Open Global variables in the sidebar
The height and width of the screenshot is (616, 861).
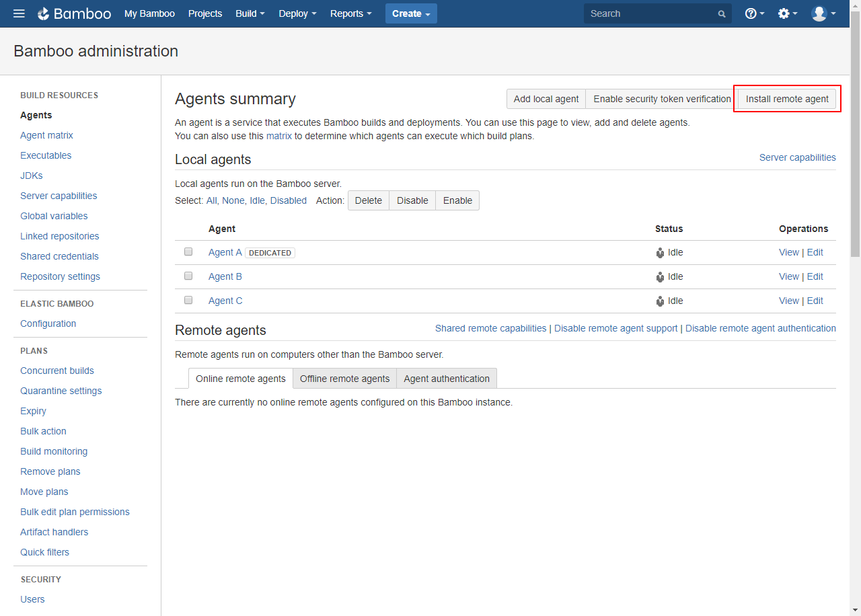pos(54,216)
